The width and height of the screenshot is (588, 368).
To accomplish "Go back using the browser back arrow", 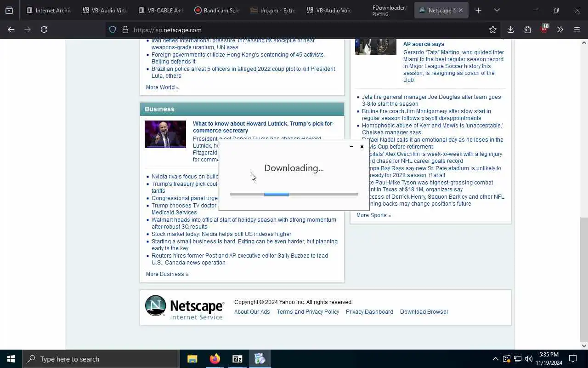I will 11,29.
